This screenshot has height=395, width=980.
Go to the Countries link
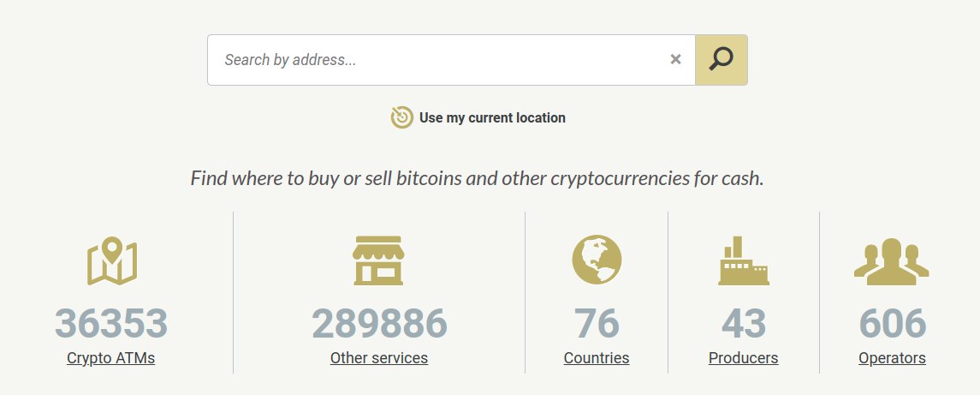pos(597,358)
